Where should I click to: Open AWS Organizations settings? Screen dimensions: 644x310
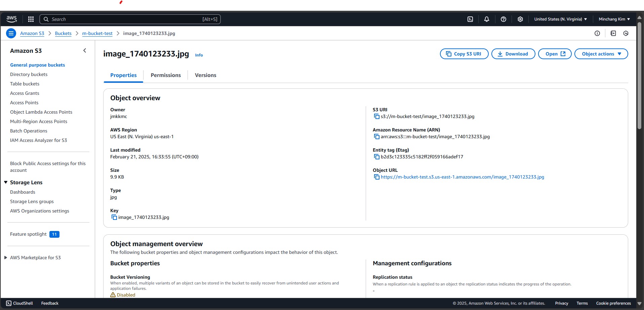click(40, 211)
